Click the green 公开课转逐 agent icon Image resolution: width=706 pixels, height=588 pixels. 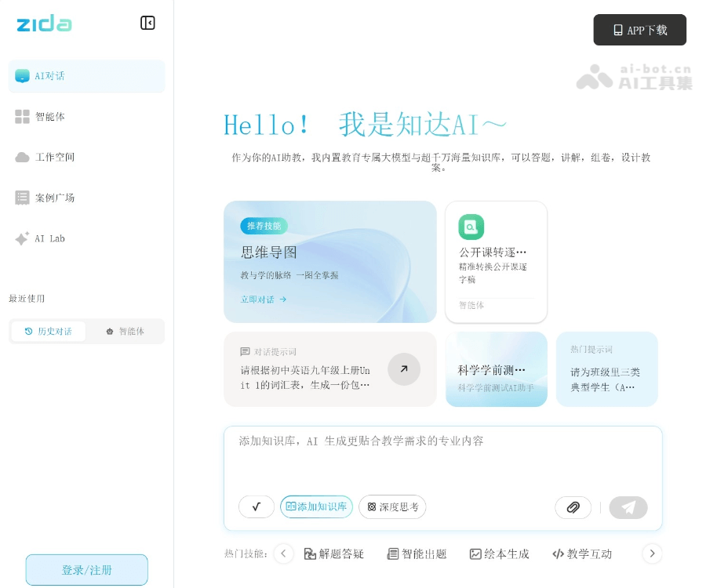click(x=471, y=227)
